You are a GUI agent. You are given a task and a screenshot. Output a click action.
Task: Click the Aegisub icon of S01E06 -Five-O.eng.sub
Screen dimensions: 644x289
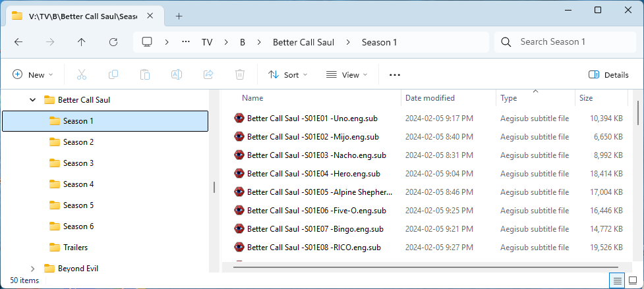pos(239,211)
